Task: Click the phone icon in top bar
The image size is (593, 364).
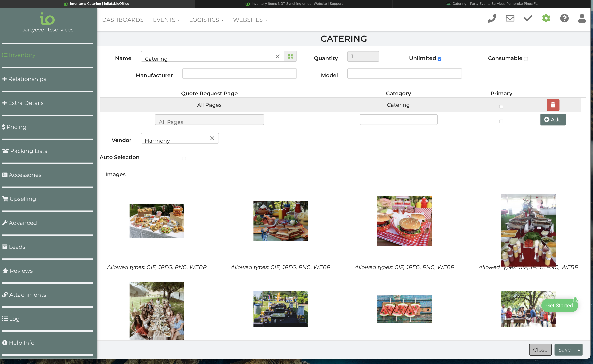Action: click(492, 19)
